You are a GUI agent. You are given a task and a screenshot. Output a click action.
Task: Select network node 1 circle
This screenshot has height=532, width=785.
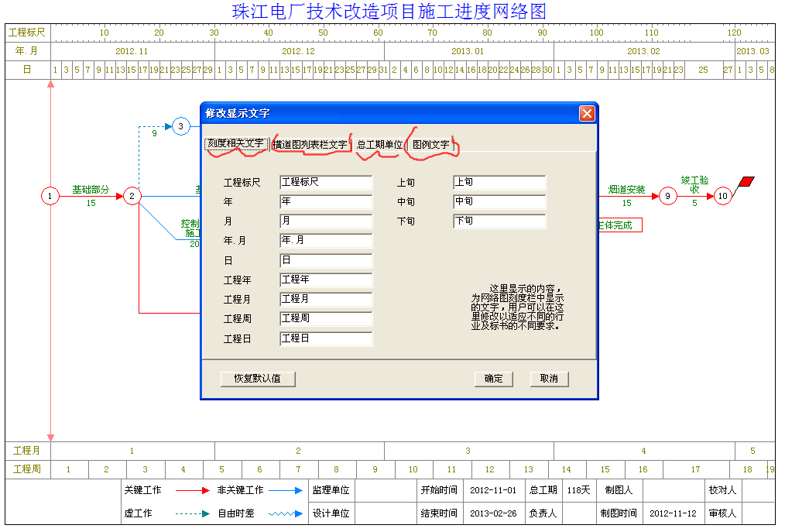[50, 196]
